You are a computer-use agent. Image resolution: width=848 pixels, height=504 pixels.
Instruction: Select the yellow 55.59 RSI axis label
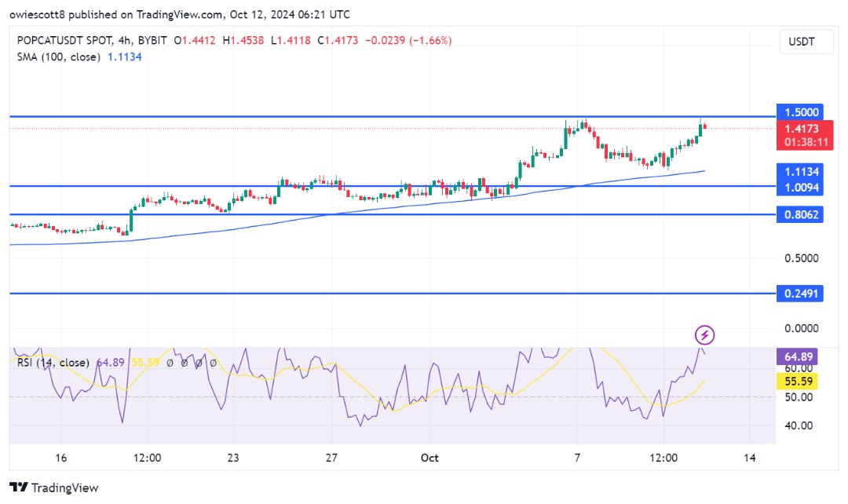pyautogui.click(x=799, y=381)
